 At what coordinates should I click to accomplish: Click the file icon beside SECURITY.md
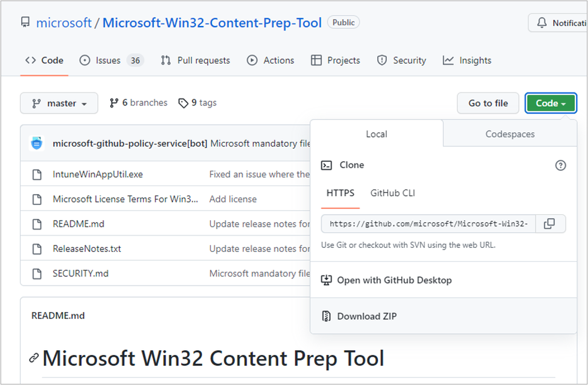[x=36, y=274]
